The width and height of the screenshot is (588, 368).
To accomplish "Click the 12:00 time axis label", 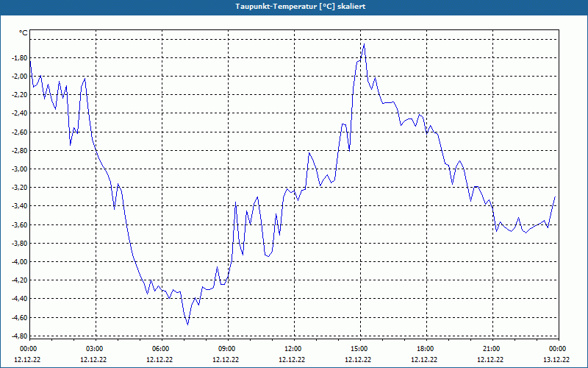I will tap(293, 349).
